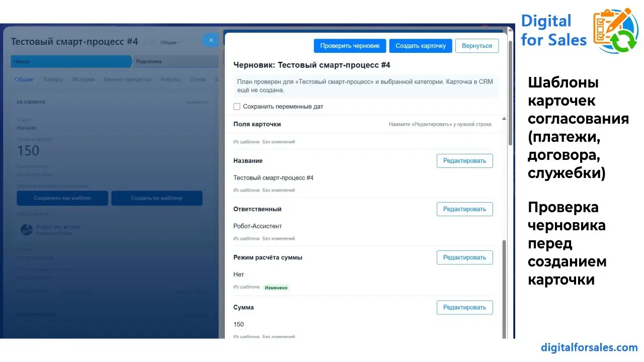Select the Начало stage in the progress bar
This screenshot has width=644, height=362.
[x=71, y=61]
